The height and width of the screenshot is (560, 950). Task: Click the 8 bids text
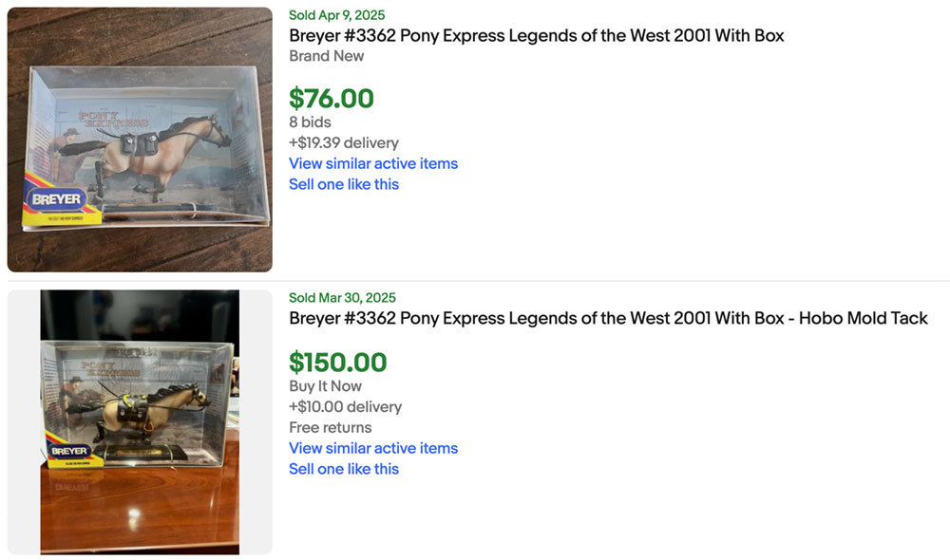(x=310, y=122)
